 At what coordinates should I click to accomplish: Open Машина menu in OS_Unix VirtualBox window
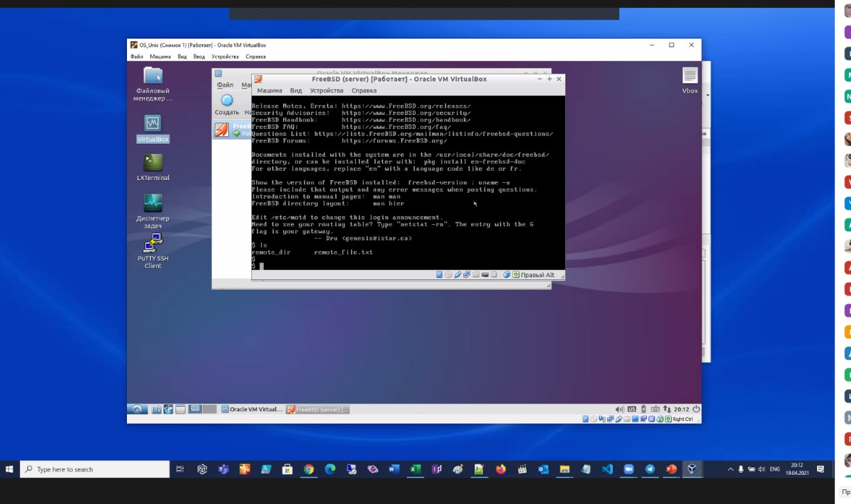pos(160,57)
